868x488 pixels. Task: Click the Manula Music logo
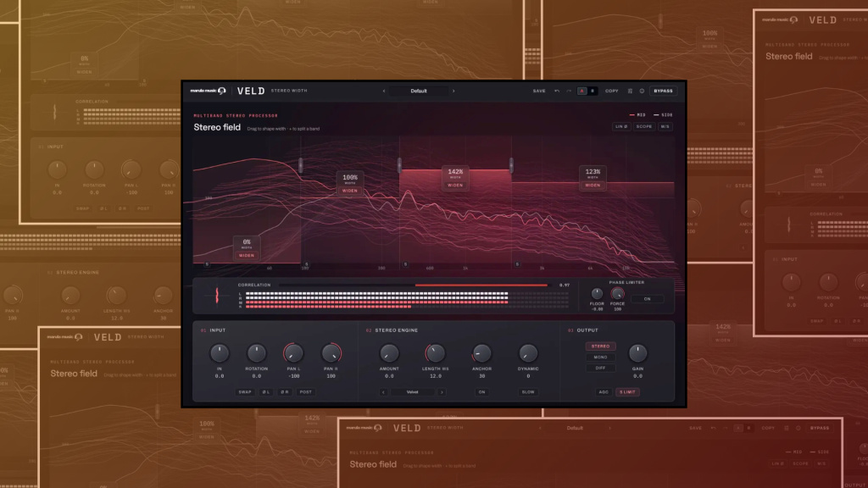point(209,91)
